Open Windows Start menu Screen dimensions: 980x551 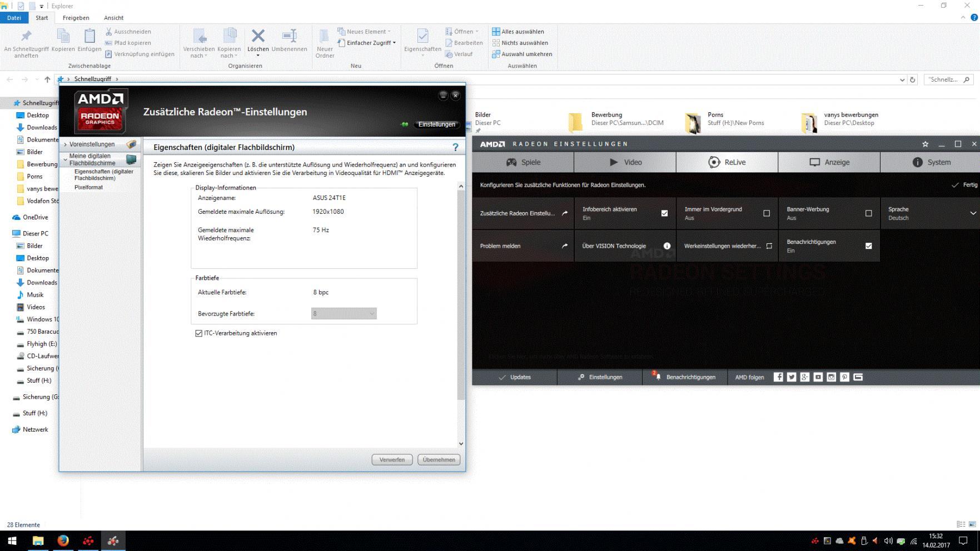pos(12,540)
